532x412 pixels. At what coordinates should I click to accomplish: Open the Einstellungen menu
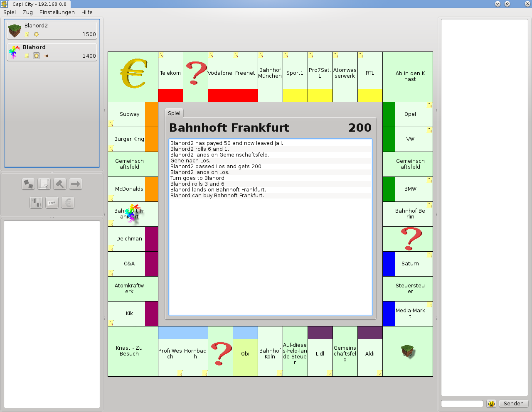[57, 12]
